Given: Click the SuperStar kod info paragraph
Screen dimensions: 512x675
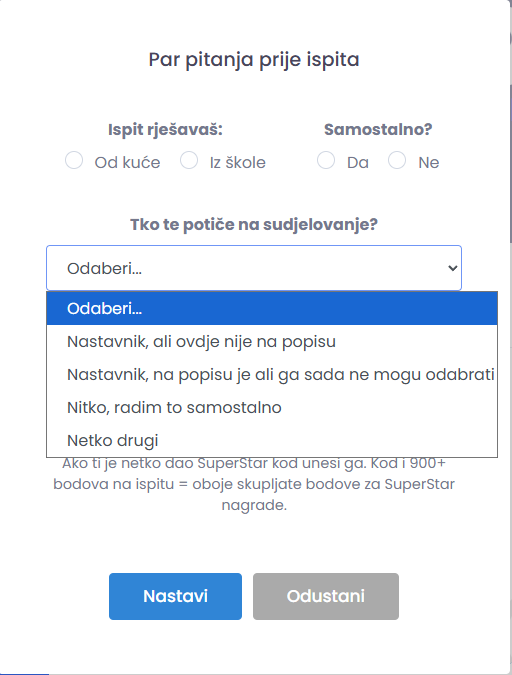Looking at the screenshot, I should coord(254,484).
